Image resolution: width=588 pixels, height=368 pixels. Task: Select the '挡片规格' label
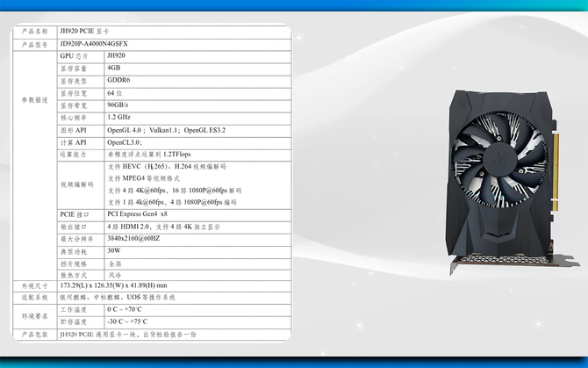[x=74, y=264]
